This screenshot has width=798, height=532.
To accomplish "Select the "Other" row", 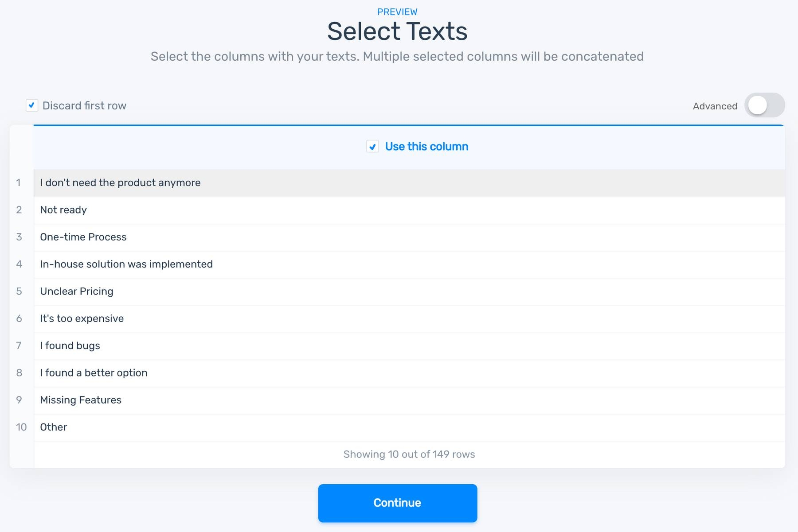I will click(x=54, y=427).
